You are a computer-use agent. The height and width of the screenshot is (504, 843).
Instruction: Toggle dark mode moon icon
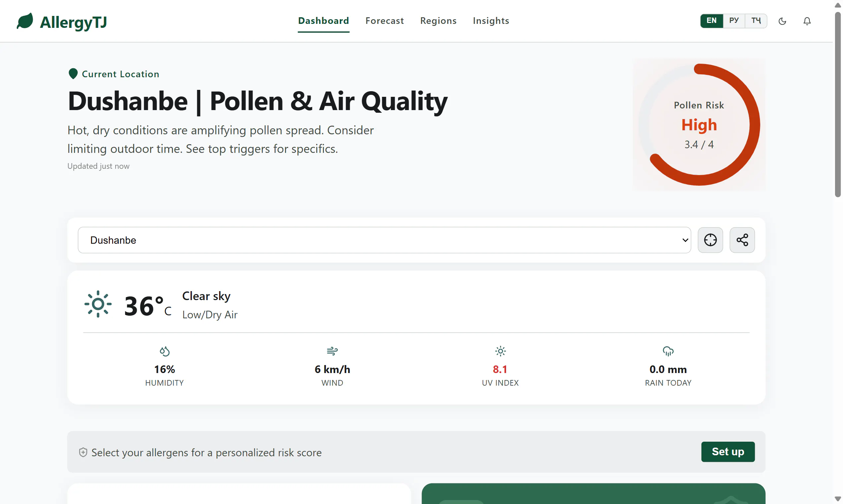(782, 21)
